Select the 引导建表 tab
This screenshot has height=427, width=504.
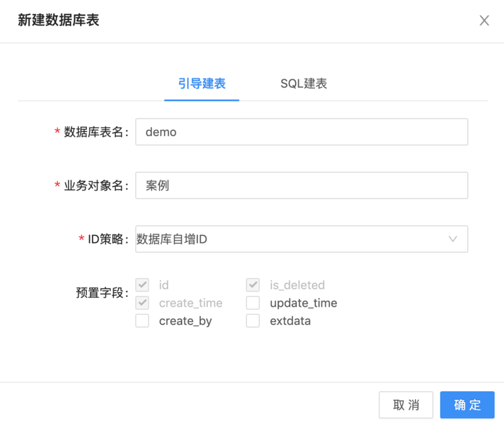[202, 83]
